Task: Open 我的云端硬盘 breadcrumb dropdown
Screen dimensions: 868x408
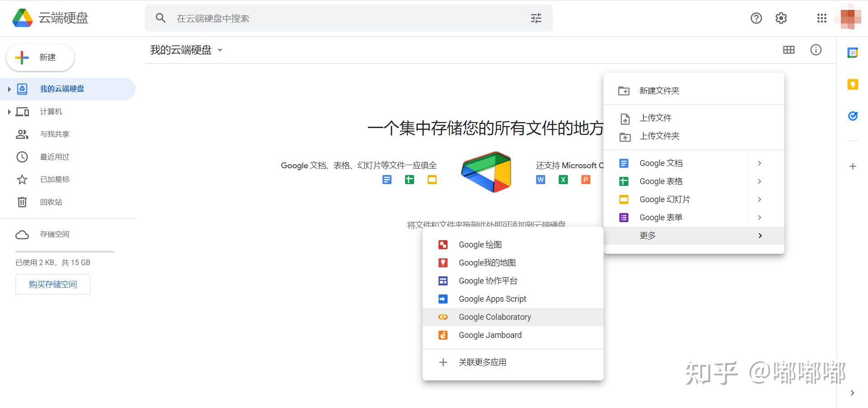Action: point(187,50)
